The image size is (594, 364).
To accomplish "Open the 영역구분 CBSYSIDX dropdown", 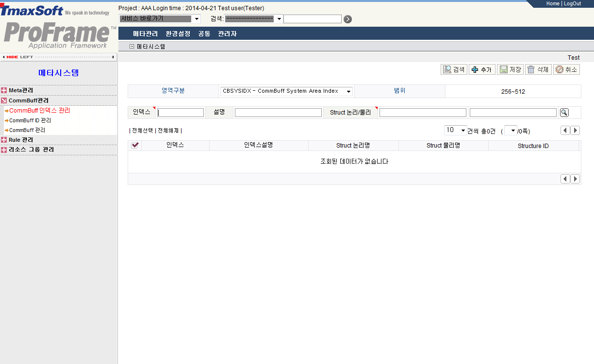I will [x=287, y=91].
